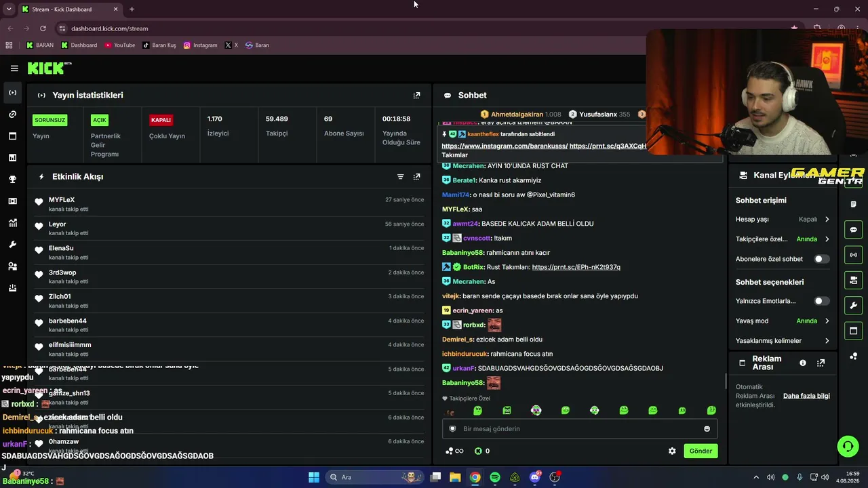Viewport: 868px width, 488px height.
Task: Open the YouTube bookmark
Action: (x=120, y=45)
